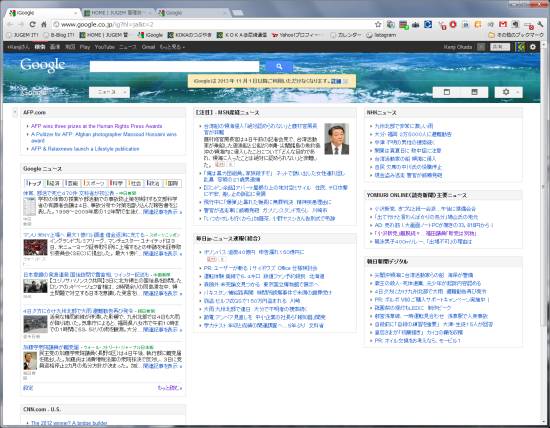Switch to the iGoogle browser tab
550x428 pixels.
click(42, 13)
